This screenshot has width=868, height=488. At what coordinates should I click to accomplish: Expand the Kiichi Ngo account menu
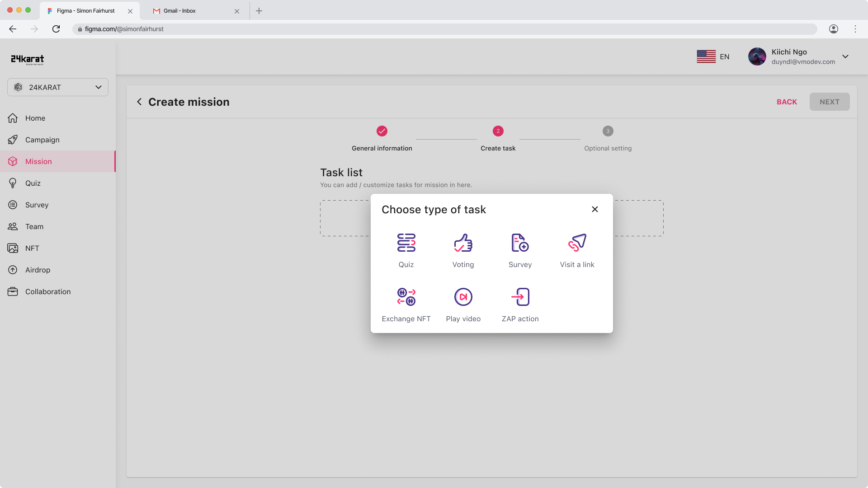pyautogui.click(x=845, y=56)
